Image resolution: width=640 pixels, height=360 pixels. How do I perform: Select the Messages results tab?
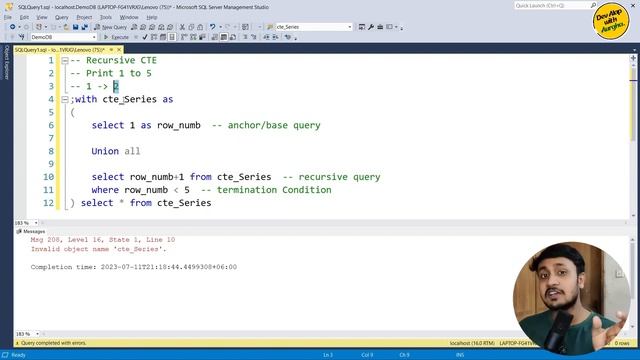pos(31,231)
